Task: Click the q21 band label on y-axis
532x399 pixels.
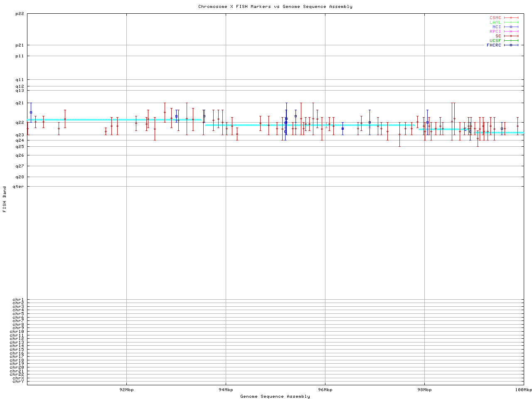Action: pyautogui.click(x=20, y=103)
